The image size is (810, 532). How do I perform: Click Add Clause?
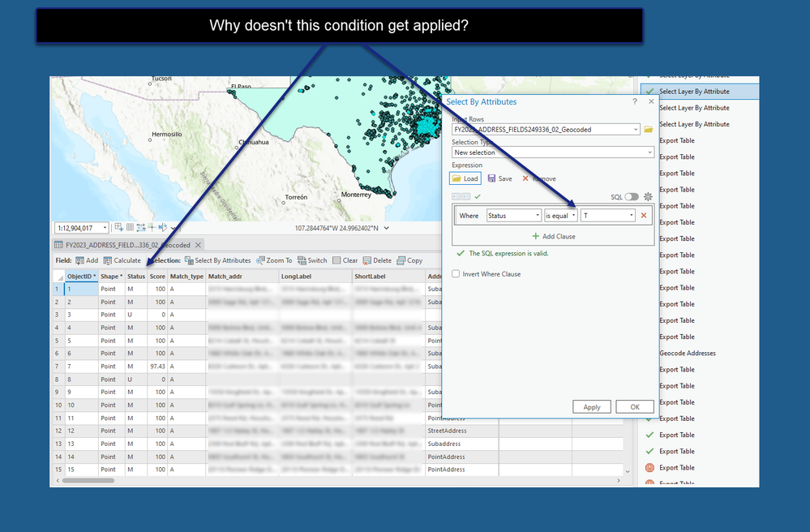tap(553, 236)
